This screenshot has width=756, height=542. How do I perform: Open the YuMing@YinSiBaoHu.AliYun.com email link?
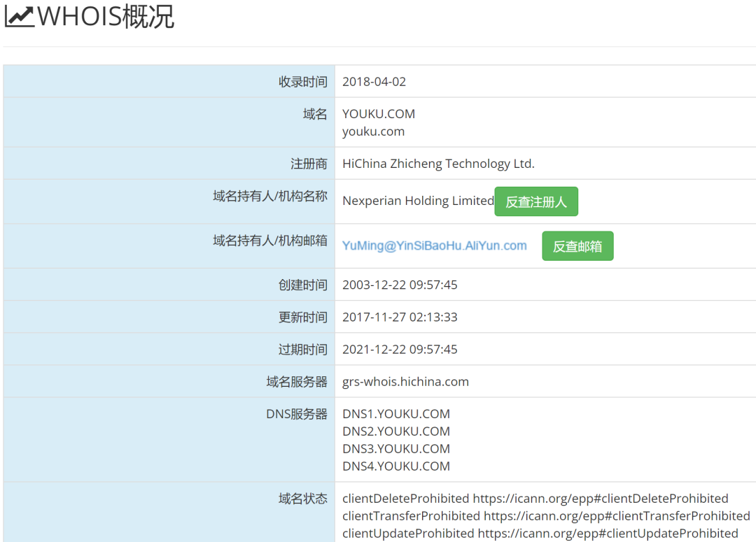click(434, 245)
